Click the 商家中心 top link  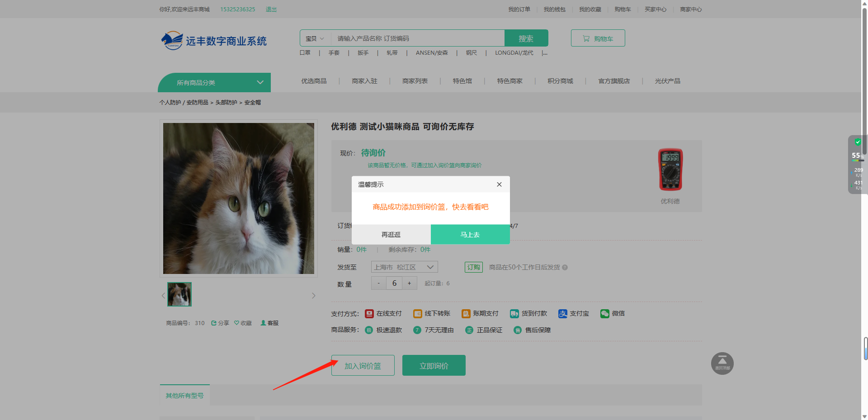pyautogui.click(x=691, y=9)
